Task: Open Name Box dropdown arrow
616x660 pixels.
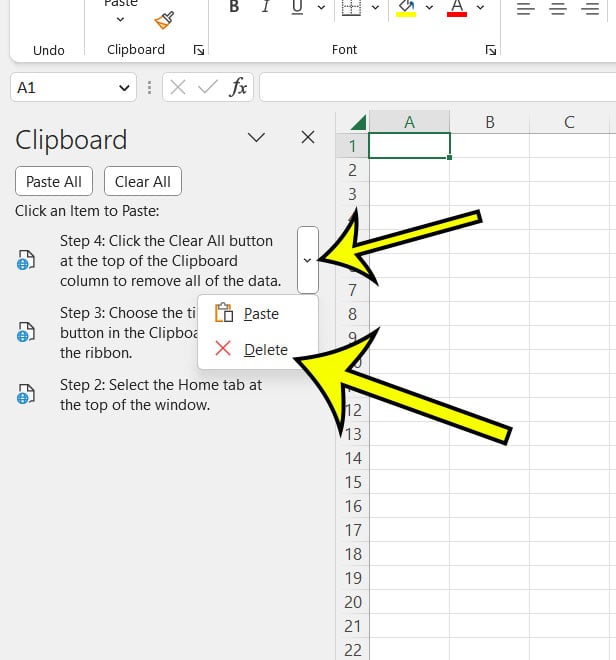Action: [x=124, y=88]
